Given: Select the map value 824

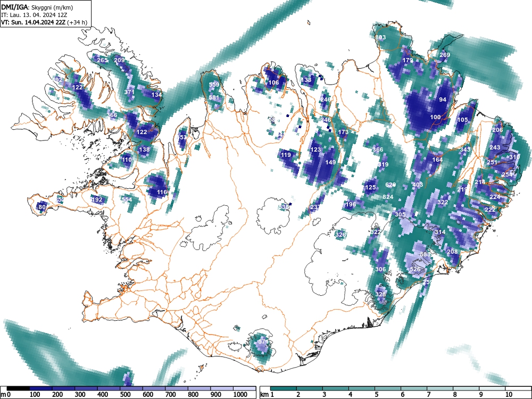Looking at the screenshot, I should coord(388,197).
